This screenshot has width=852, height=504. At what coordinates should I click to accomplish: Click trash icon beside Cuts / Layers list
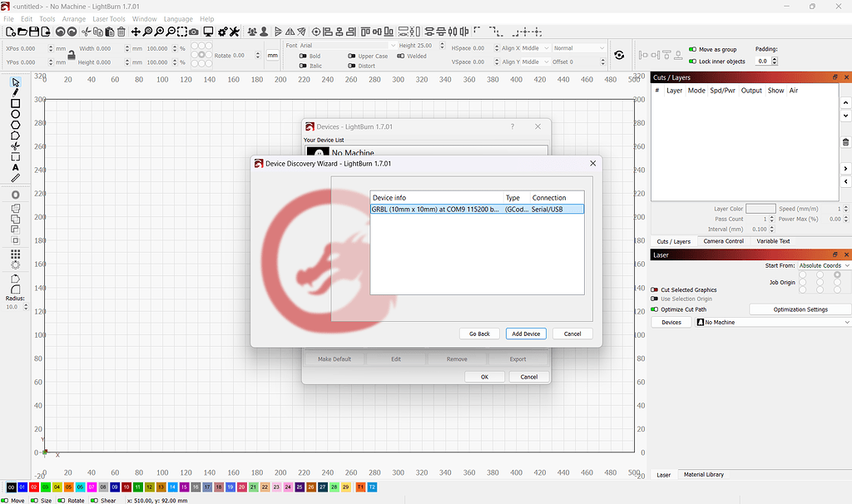845,142
